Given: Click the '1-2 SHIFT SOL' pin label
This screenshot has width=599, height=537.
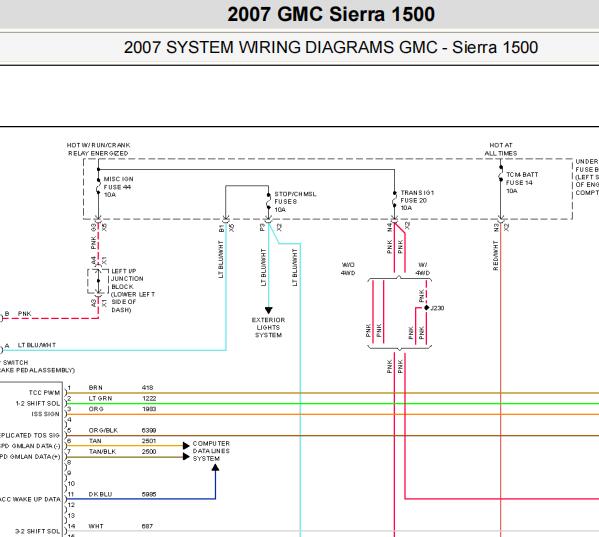Looking at the screenshot, I should click(38, 403).
